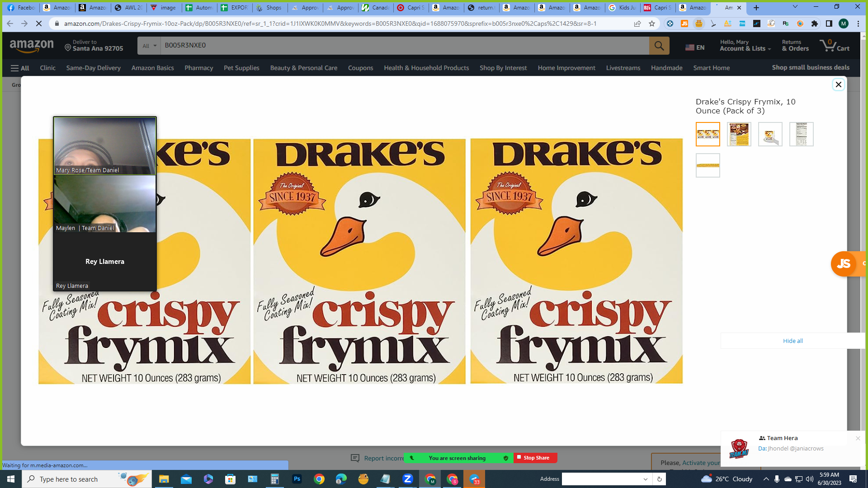Open Microsoft Edge from the taskbar
The height and width of the screenshot is (488, 868).
341,479
